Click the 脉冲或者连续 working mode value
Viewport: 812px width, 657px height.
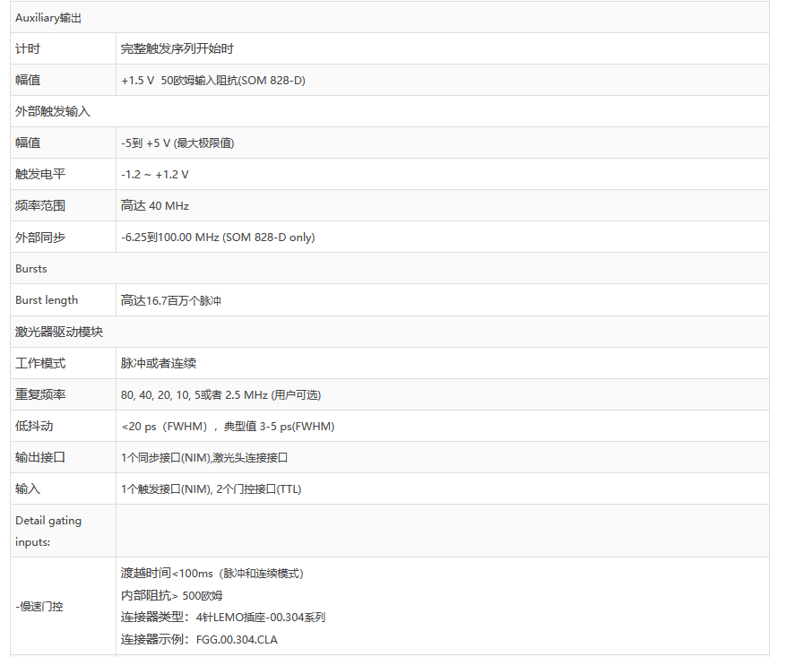(x=159, y=363)
